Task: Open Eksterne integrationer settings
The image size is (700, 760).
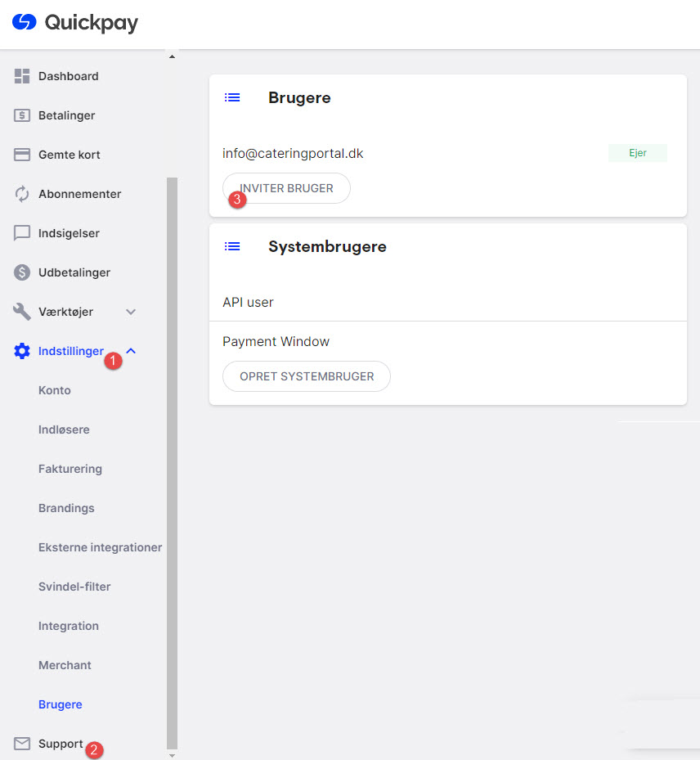Action: (101, 547)
